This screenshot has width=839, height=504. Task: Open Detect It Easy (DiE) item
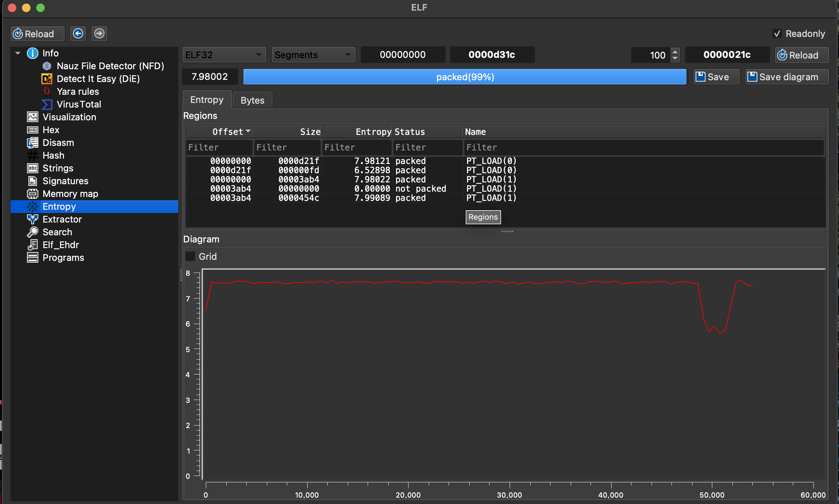coord(98,79)
